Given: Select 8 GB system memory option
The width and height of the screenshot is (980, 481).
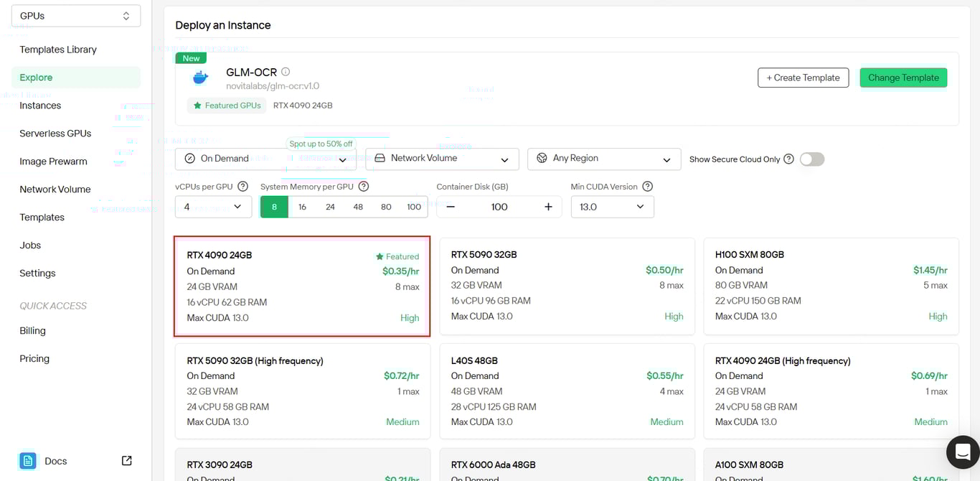Looking at the screenshot, I should point(274,207).
